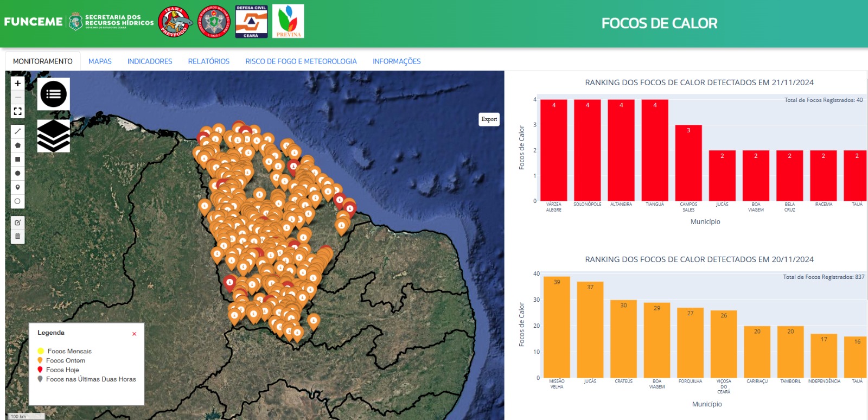Open RISCO DE FOGO E METEOROLOGIA tab
The height and width of the screenshot is (420, 868).
(x=301, y=61)
